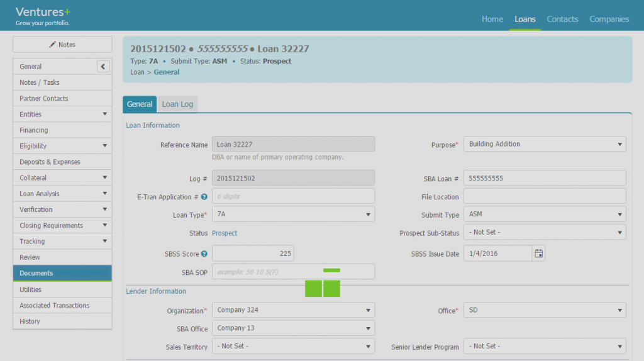Open the Loan Type dropdown
644x361 pixels.
pos(293,214)
